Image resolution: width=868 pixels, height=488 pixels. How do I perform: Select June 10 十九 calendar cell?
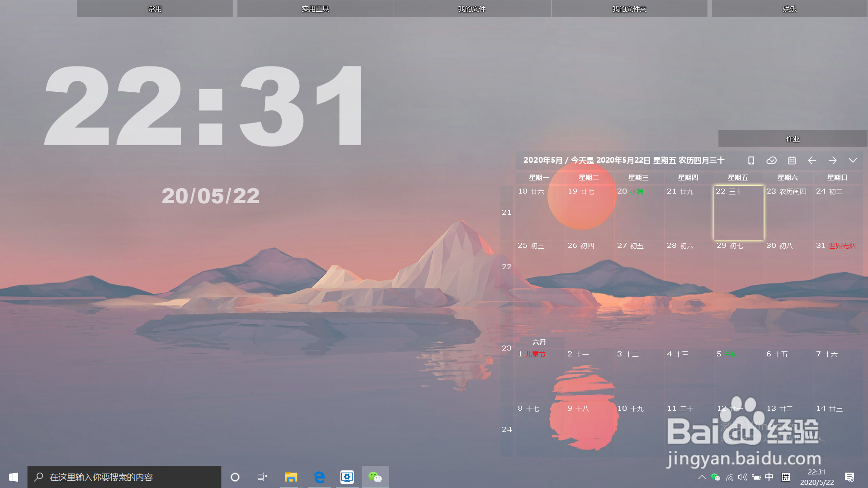coord(639,430)
